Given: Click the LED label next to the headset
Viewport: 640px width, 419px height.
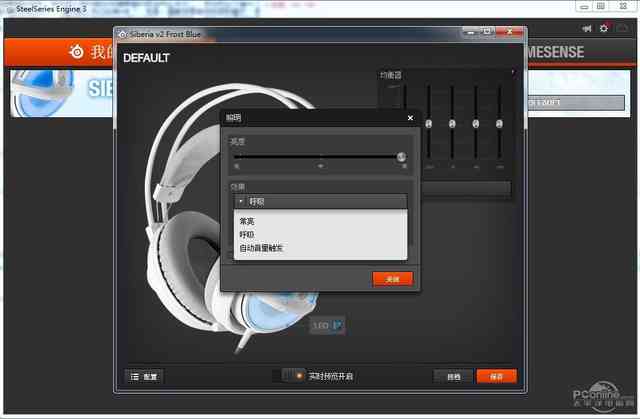Looking at the screenshot, I should point(321,326).
